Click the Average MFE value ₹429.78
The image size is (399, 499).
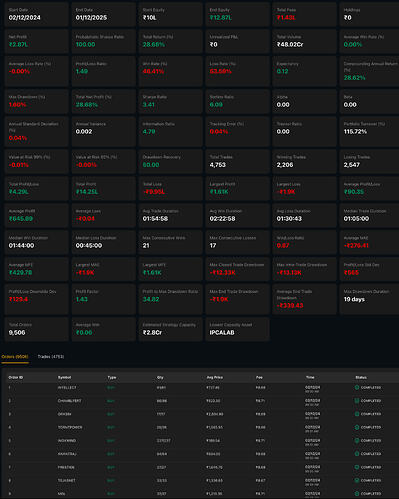pos(20,273)
